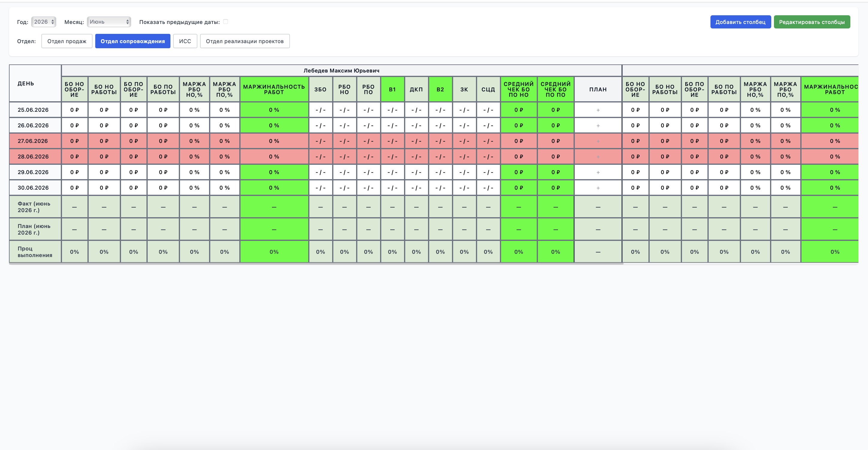Click the В1 green column header
The height and width of the screenshot is (450, 868).
click(392, 89)
